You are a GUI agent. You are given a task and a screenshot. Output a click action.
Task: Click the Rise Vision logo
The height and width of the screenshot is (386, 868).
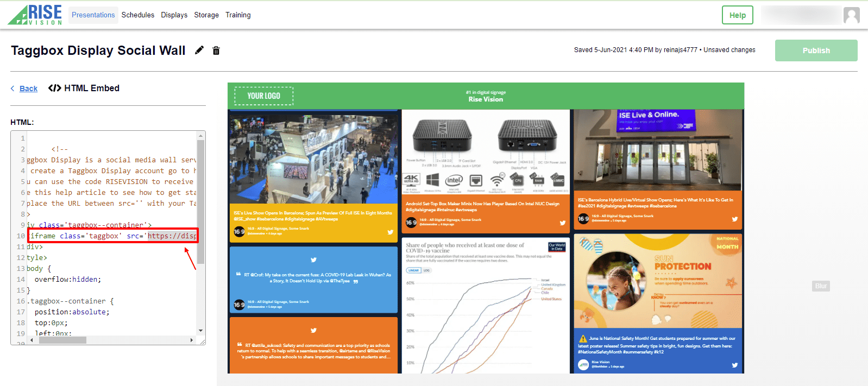36,15
